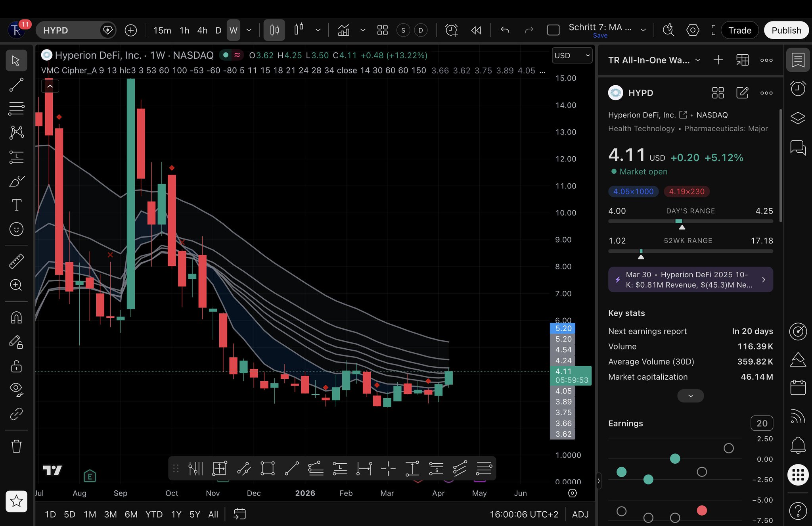Select the Text tool in left toolbar
The width and height of the screenshot is (812, 526).
pyautogui.click(x=16, y=205)
